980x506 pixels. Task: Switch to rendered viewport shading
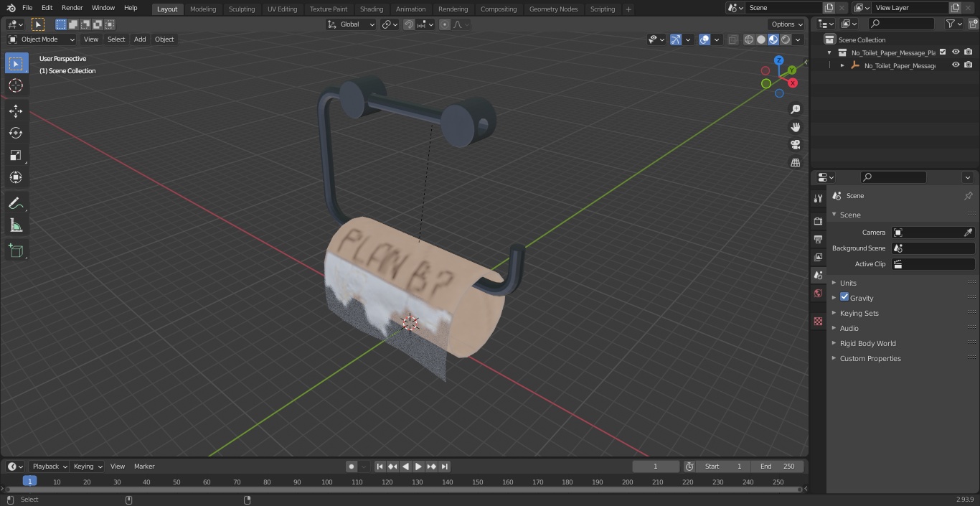coord(786,39)
